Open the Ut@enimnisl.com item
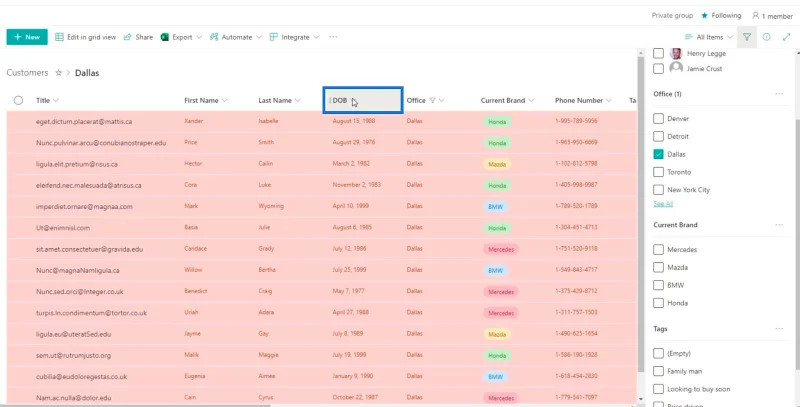800x407 pixels. coord(63,228)
